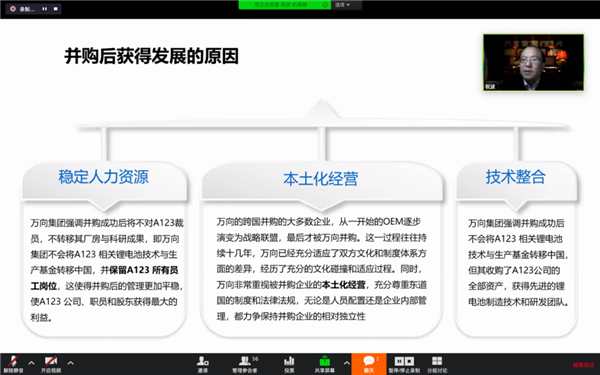
Task: Unmute the microphone in Zoom toolbar
Action: 13,364
